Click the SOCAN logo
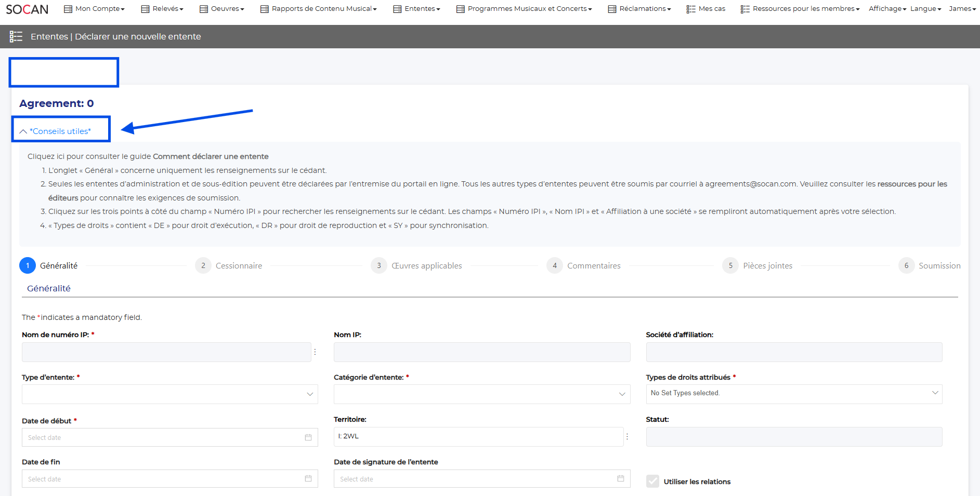The image size is (980, 496). 27,9
